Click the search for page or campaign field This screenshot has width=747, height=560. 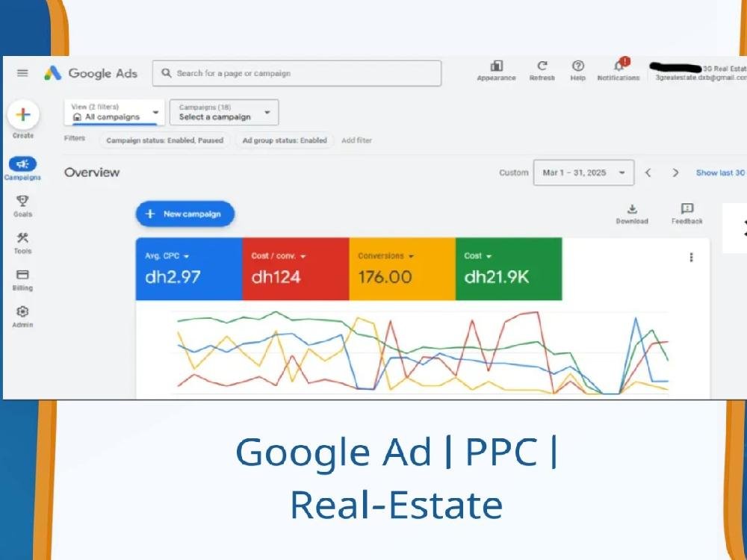[297, 73]
